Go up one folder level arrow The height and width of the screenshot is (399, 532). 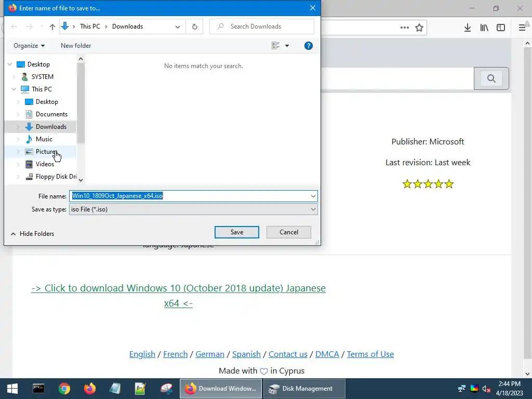pos(52,26)
